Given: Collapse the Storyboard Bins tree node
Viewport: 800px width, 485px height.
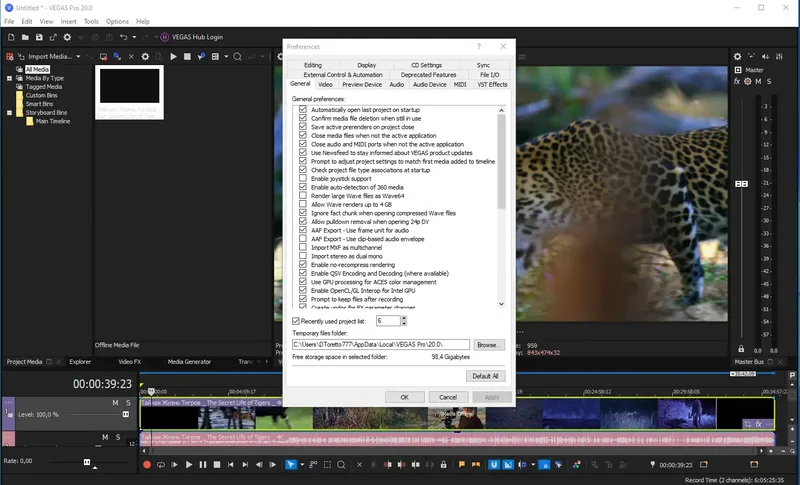Looking at the screenshot, I should (9, 113).
